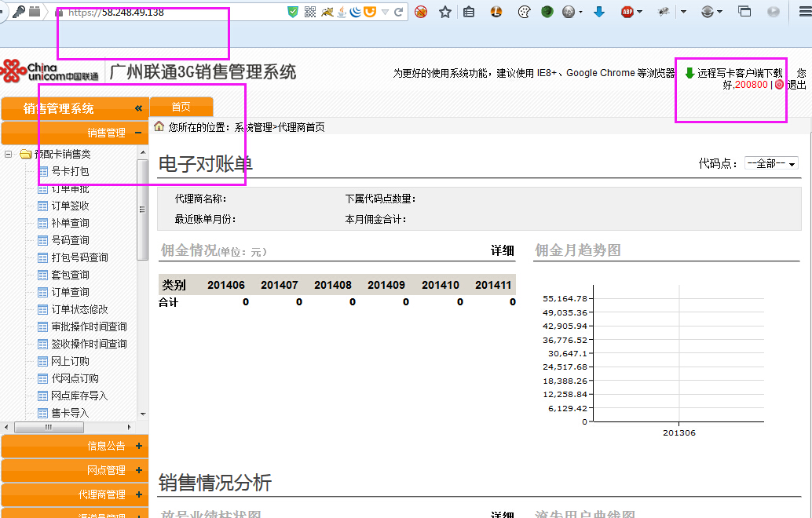Open 订单签收 in the tree
This screenshot has width=812, height=518.
(70, 206)
